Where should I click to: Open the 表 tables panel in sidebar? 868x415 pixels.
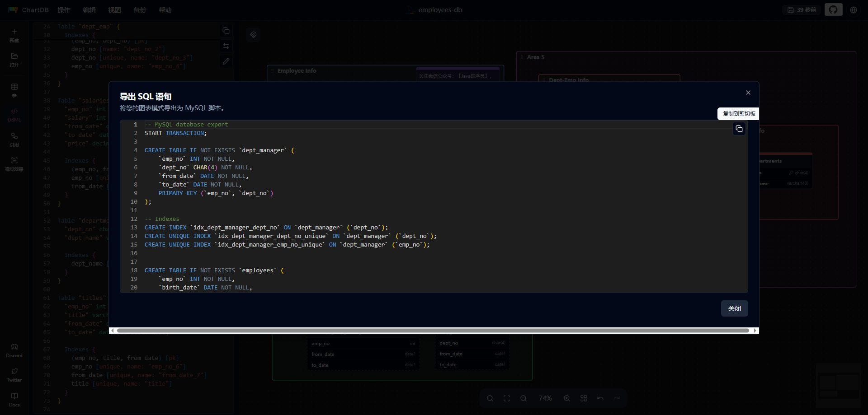[x=14, y=90]
